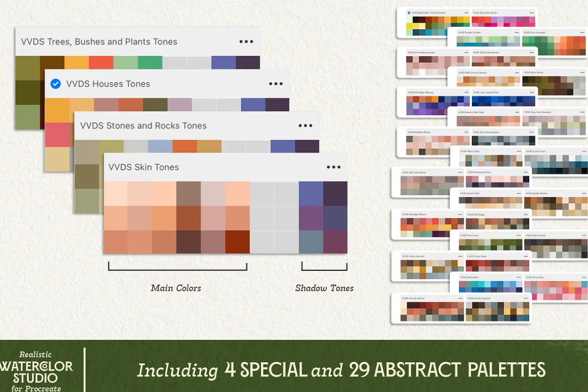Toggle the checkmark on Bee Eater Tutorial Palette
This screenshot has width=588, height=392.
tap(409, 13)
